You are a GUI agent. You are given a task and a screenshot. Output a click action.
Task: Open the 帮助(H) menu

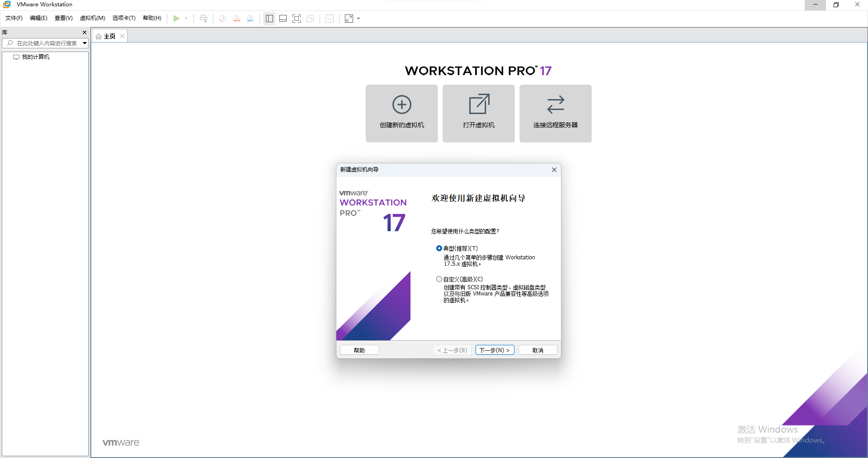pos(152,18)
